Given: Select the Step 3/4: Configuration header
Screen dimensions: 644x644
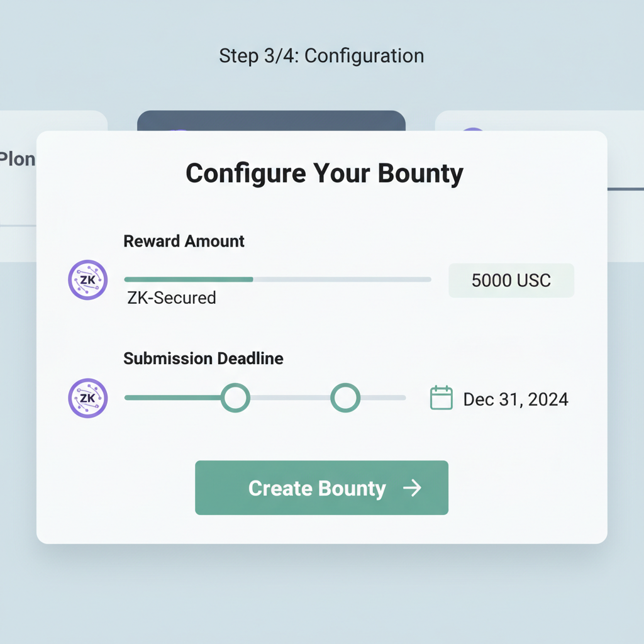Looking at the screenshot, I should click(x=321, y=56).
